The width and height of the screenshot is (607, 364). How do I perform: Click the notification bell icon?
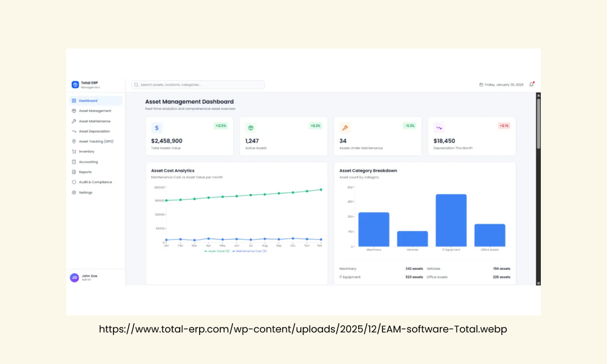tap(532, 84)
